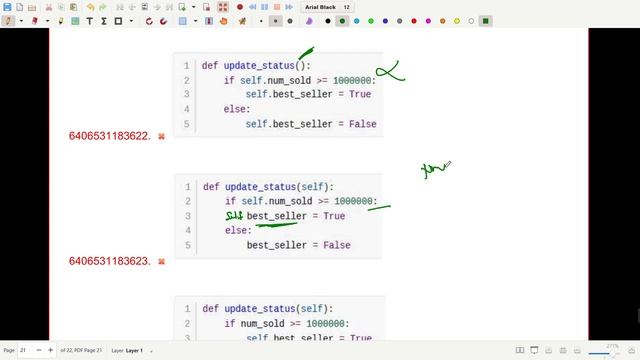Delete the current page
This screenshot has height=360, width=640.
[206, 7]
